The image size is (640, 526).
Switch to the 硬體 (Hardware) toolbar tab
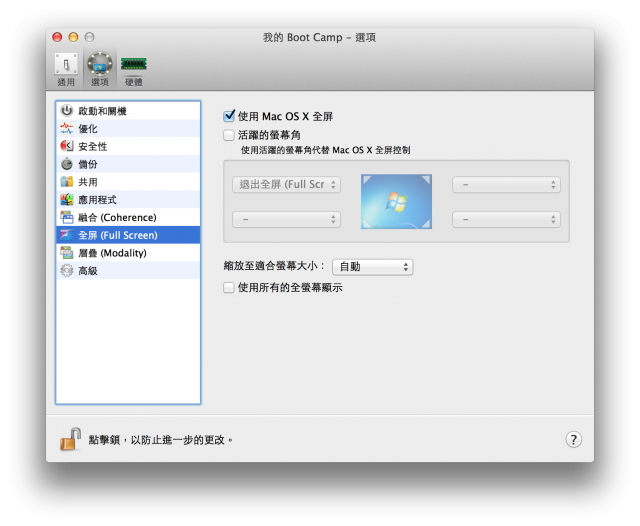pos(133,70)
